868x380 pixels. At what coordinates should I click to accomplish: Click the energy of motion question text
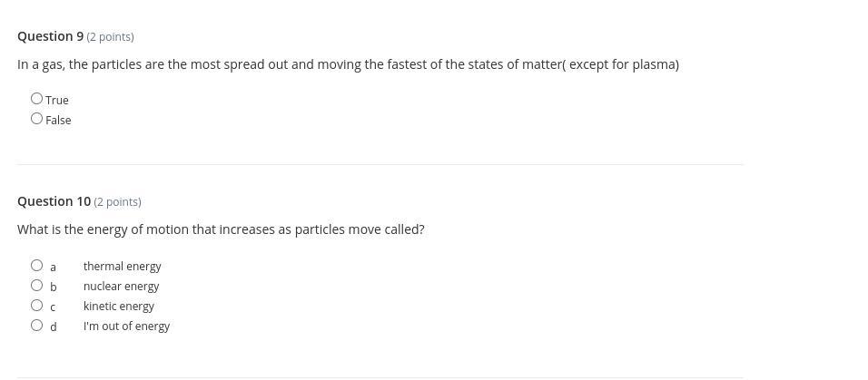coord(221,229)
